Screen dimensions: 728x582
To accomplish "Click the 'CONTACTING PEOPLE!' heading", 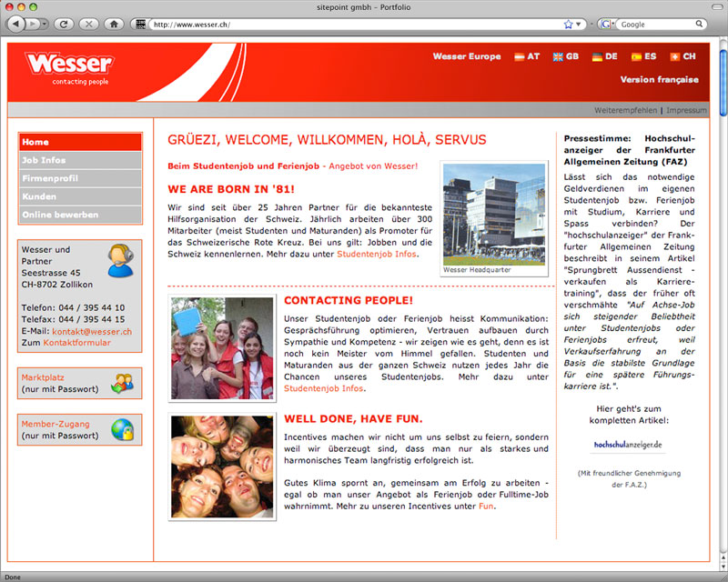I will pyautogui.click(x=349, y=300).
